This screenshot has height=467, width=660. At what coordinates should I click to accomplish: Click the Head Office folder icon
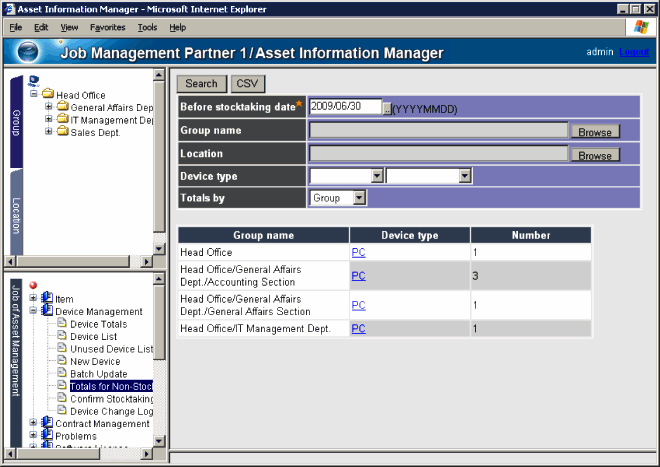pyautogui.click(x=47, y=95)
